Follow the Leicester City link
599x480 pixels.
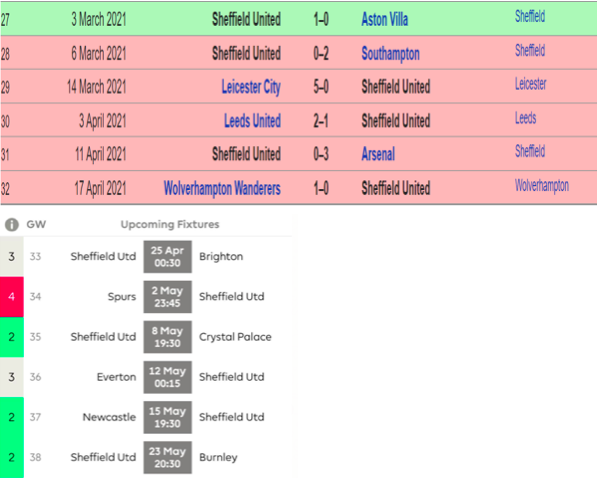pyautogui.click(x=251, y=87)
